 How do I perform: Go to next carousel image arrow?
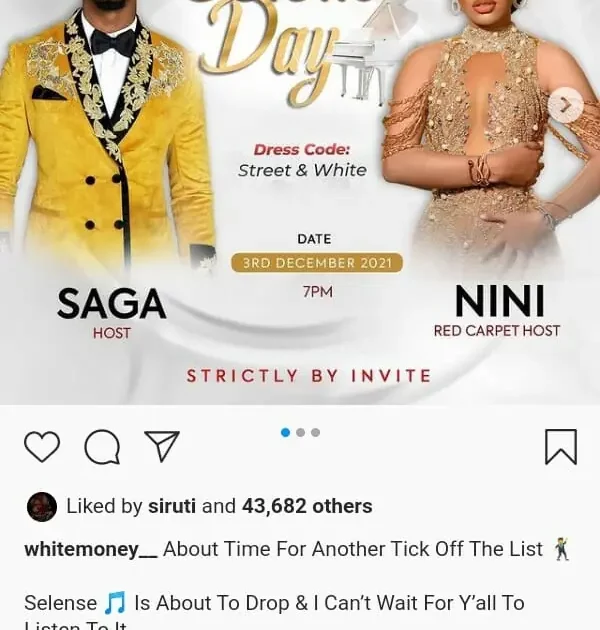565,105
